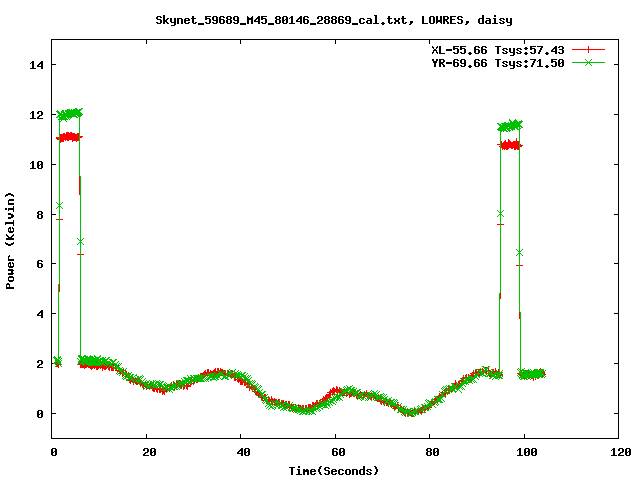Click the red XL legend line sample
This screenshot has height=480, width=640.
tap(588, 50)
